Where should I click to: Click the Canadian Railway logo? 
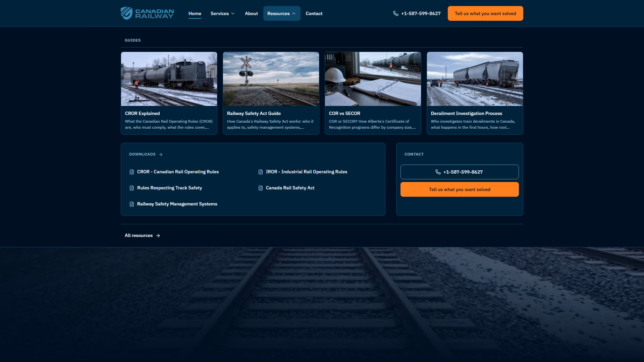coord(147,13)
